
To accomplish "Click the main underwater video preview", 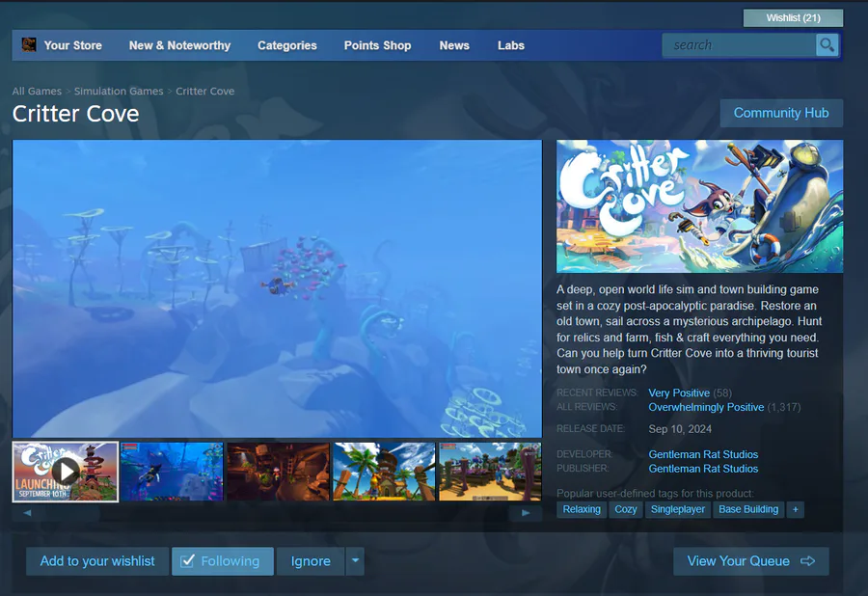I will (x=277, y=289).
